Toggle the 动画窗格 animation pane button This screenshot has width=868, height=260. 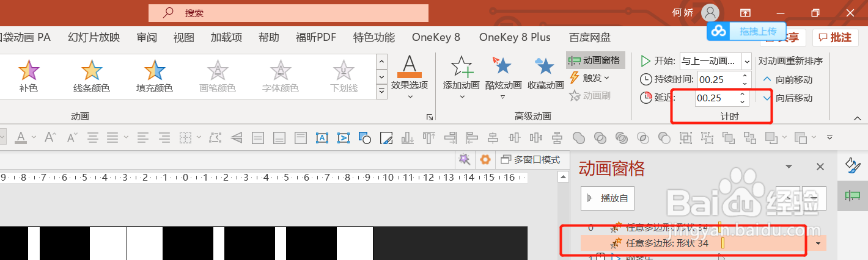coord(595,60)
